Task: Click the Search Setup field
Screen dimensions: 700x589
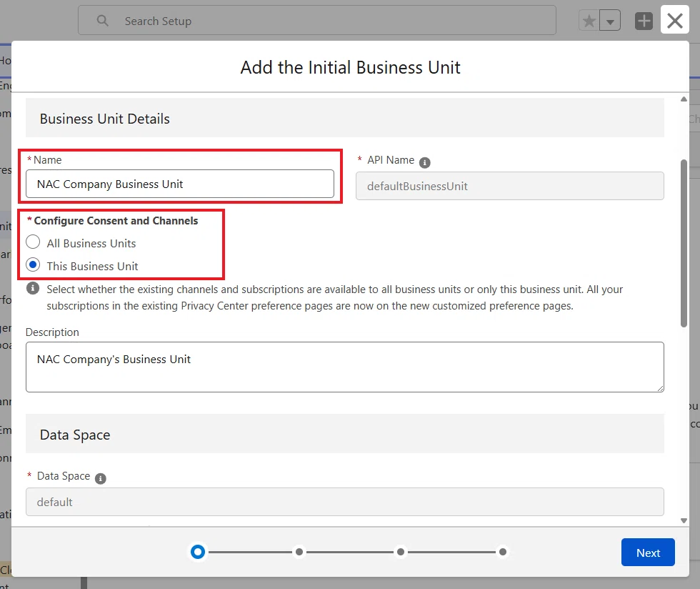Action: pyautogui.click(x=317, y=20)
